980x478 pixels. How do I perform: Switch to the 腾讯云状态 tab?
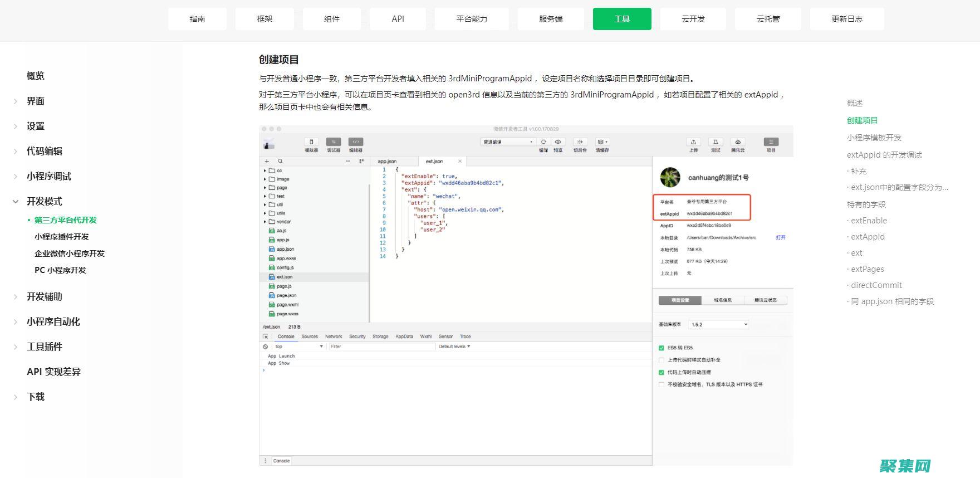point(766,300)
